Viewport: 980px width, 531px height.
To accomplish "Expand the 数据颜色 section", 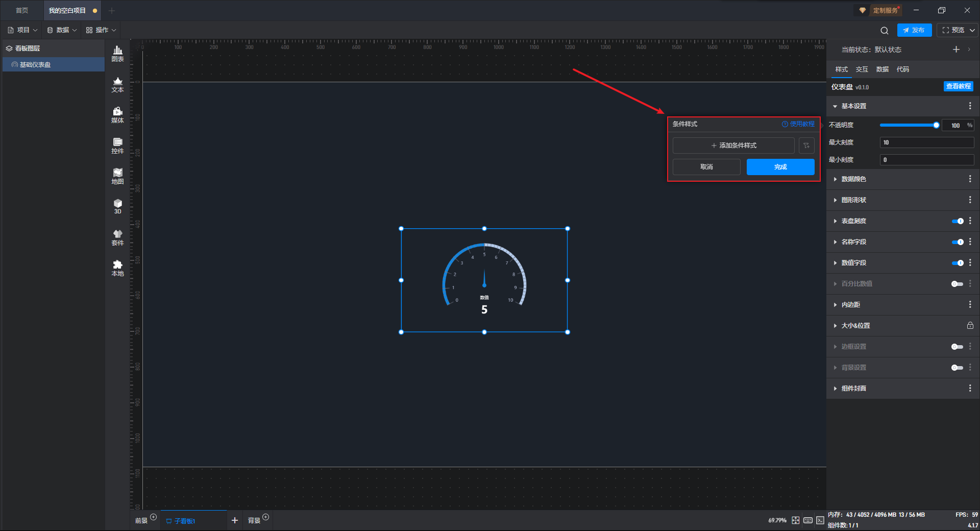I will click(835, 179).
